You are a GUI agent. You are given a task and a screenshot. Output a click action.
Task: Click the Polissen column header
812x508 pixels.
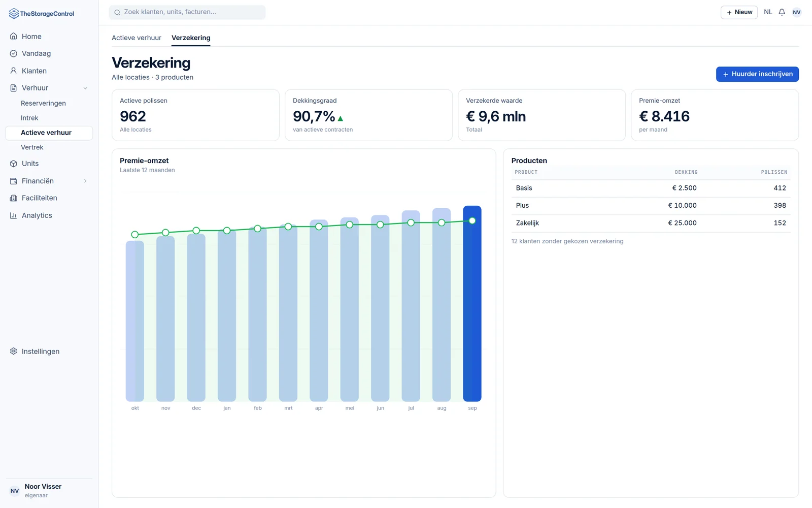(774, 172)
